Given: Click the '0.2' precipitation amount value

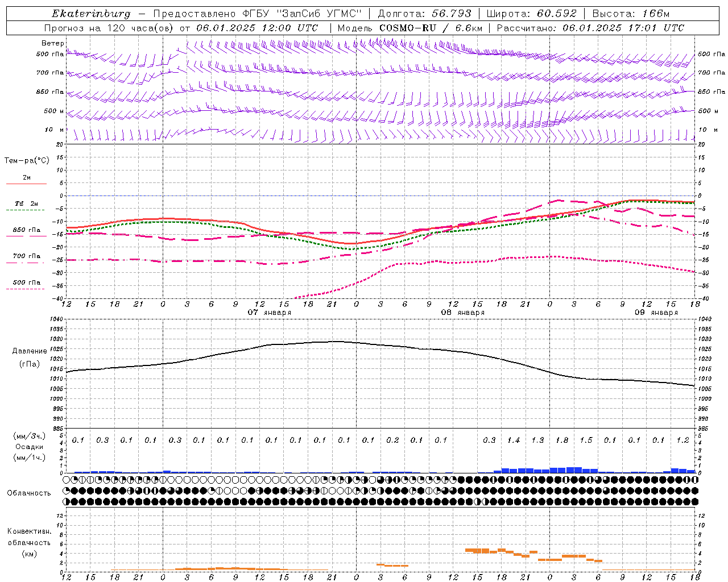Looking at the screenshot, I should (392, 440).
